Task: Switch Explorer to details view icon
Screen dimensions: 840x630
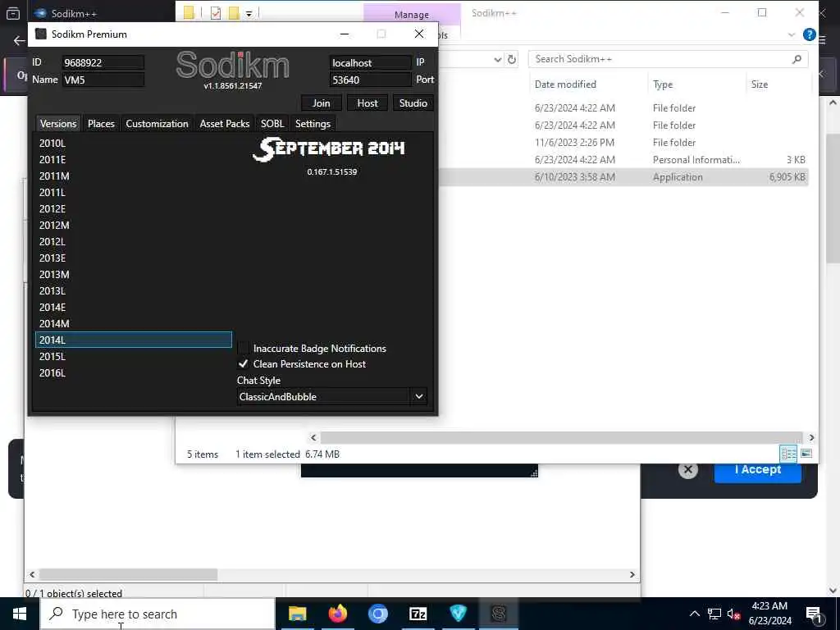Action: [788, 454]
